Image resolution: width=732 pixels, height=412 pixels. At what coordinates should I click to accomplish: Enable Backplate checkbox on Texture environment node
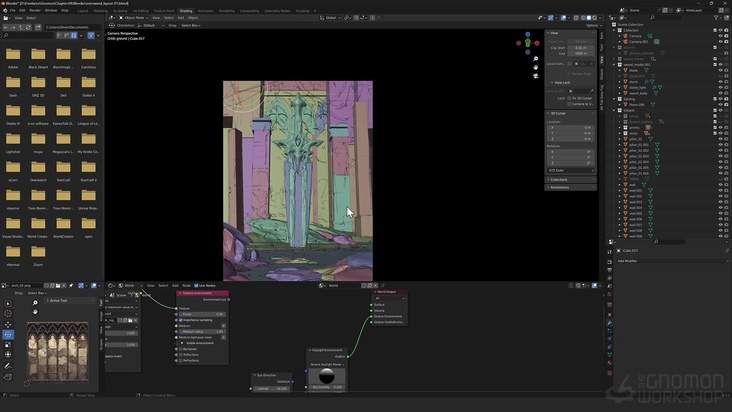[181, 349]
